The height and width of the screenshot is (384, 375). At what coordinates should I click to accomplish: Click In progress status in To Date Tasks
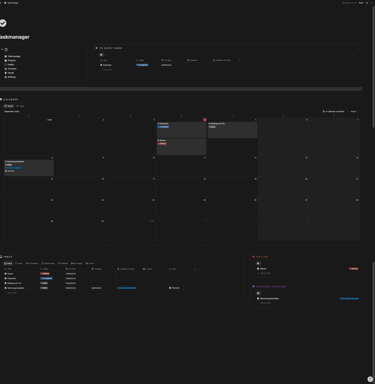[x=142, y=65]
